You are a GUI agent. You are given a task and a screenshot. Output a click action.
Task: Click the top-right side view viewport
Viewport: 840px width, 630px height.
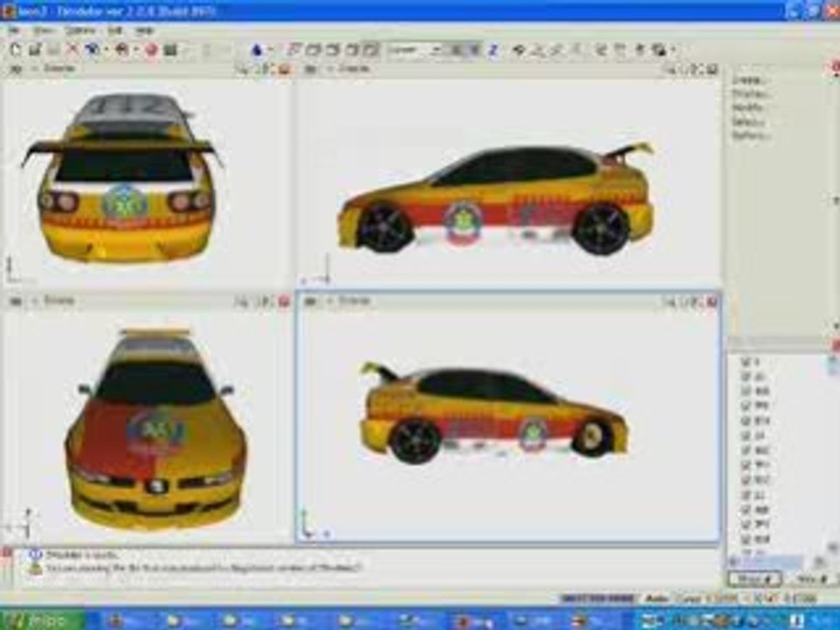coord(509,181)
